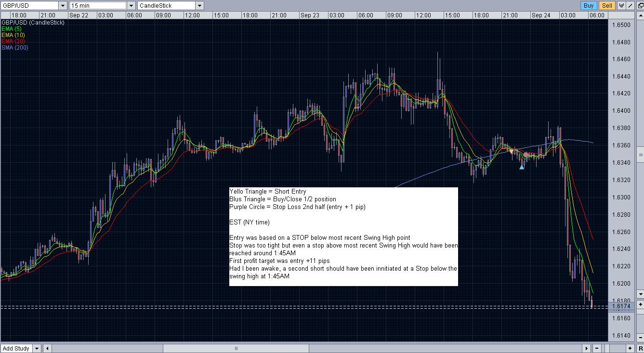Click the vertical scroll up arrow

click(x=641, y=16)
